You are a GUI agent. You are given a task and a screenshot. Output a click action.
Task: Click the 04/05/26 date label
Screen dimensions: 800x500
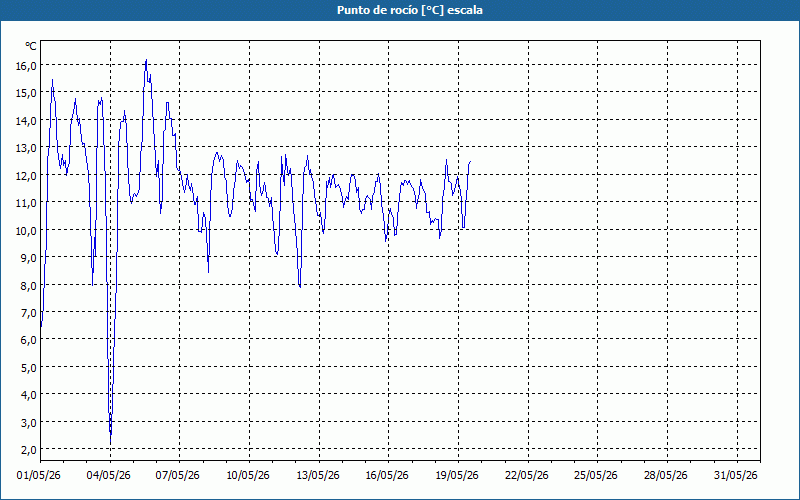[109, 476]
